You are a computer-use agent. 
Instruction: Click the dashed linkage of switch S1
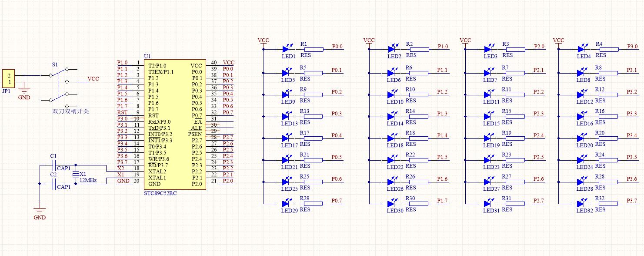[59, 84]
